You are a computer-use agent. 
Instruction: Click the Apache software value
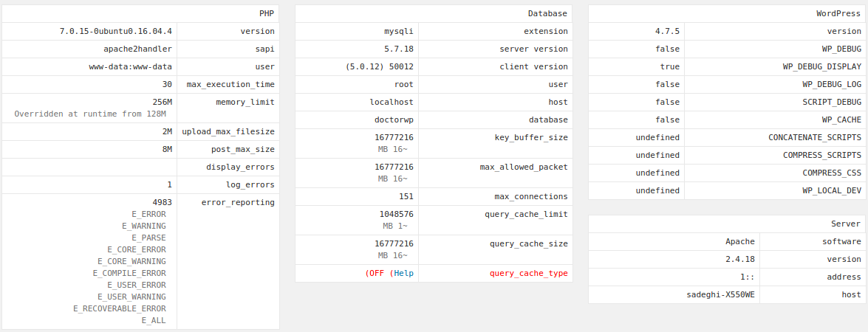pos(740,241)
